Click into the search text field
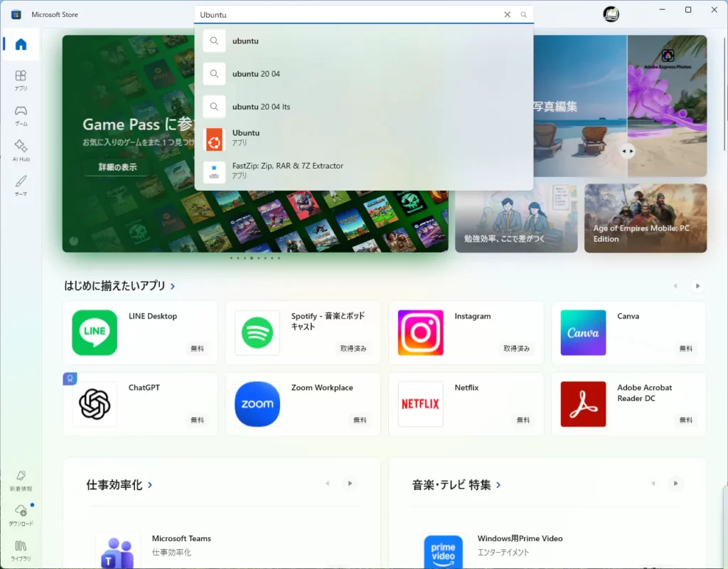The width and height of the screenshot is (728, 569). pos(348,15)
